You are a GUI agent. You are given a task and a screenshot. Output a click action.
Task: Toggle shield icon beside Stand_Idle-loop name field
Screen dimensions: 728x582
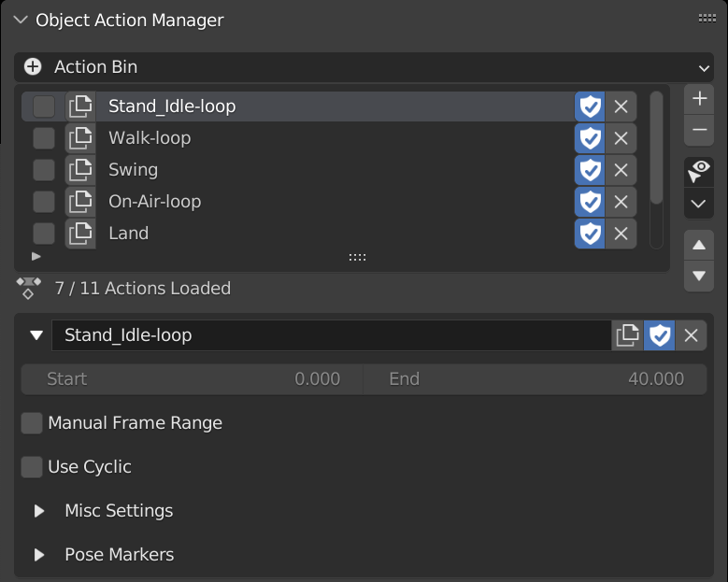[659, 335]
